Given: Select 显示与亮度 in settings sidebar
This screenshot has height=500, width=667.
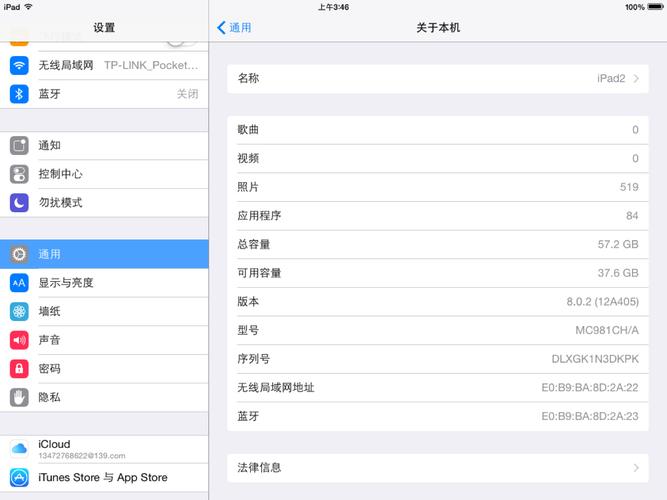Looking at the screenshot, I should pyautogui.click(x=104, y=283).
